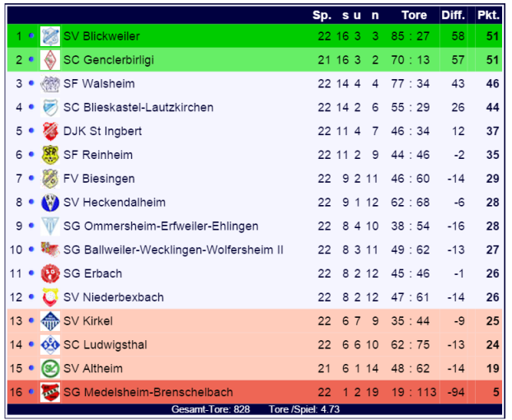This screenshot has height=420, width=512.
Task: Click the SV Kirkel blue diamond crest
Action: 50,321
